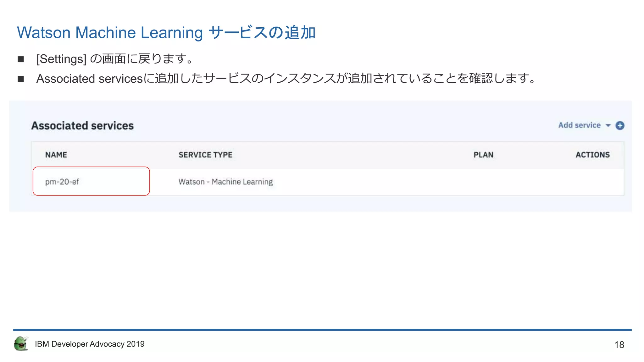
Task: Click the PLAN column header
Action: 483,155
